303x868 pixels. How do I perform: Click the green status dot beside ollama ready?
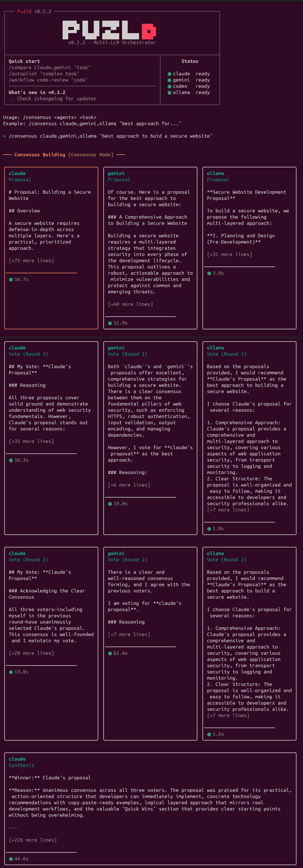click(170, 93)
